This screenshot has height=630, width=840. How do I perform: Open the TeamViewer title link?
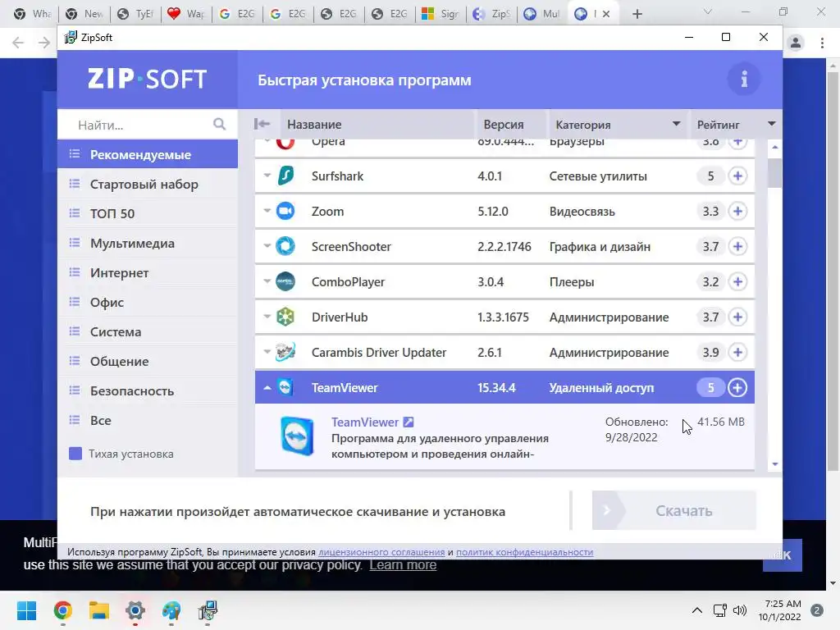(x=365, y=422)
